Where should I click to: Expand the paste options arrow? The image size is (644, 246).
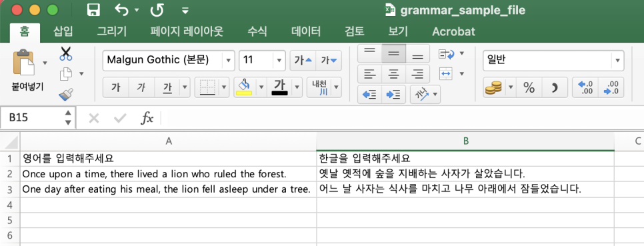pyautogui.click(x=45, y=63)
